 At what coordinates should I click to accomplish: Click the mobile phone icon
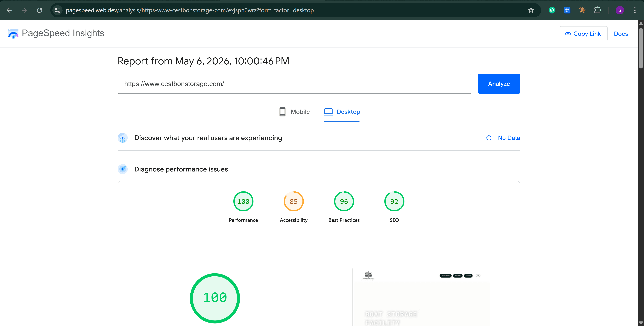tap(282, 112)
